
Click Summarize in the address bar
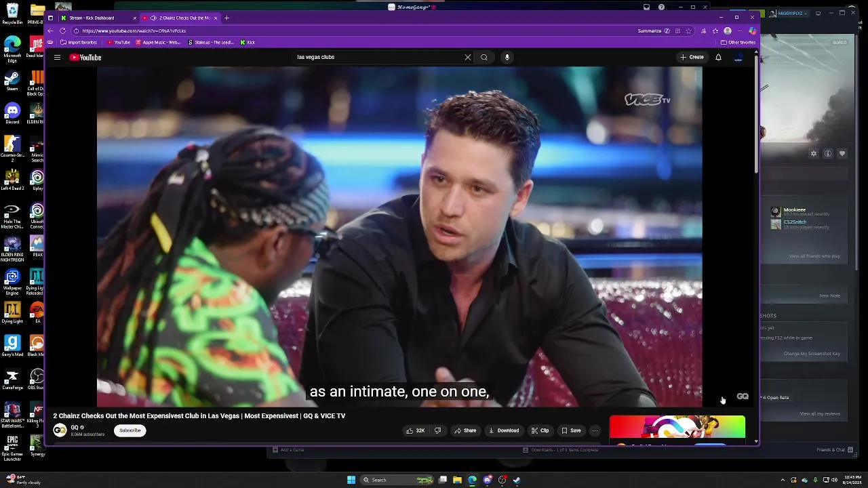click(x=654, y=30)
